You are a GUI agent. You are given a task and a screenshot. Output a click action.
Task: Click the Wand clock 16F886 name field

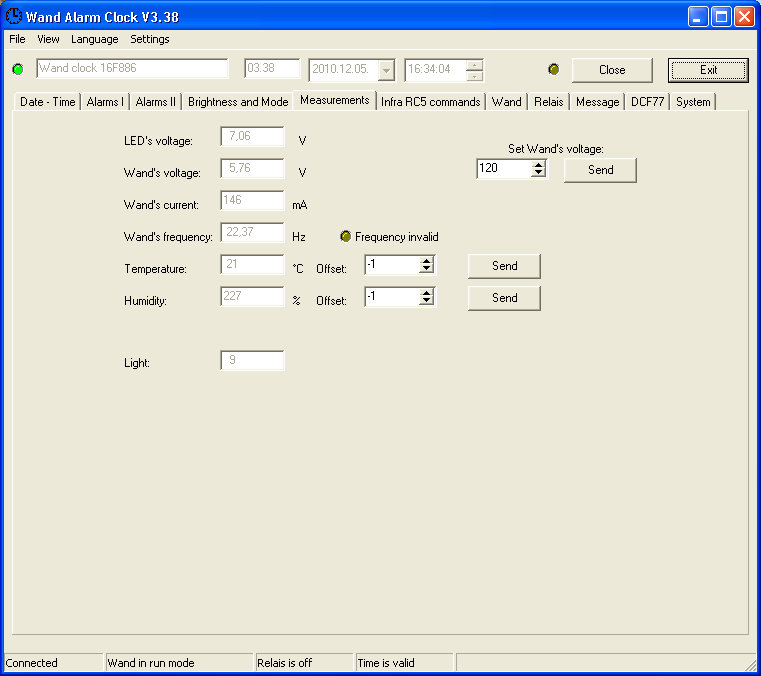point(132,68)
